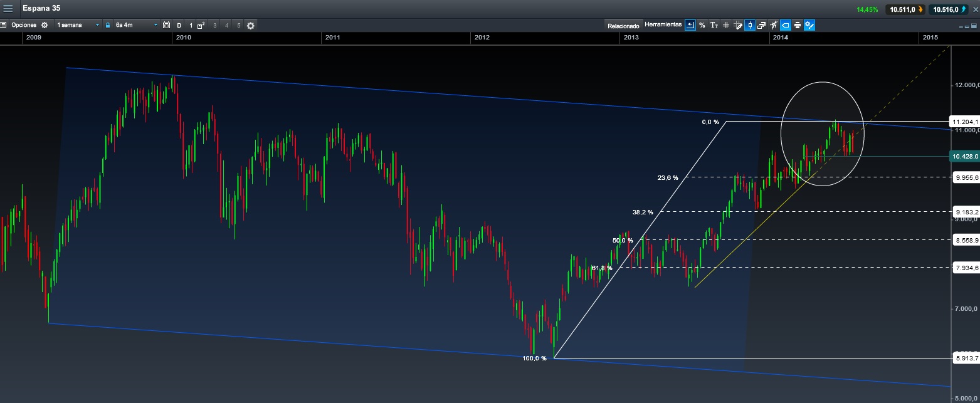Click the 50,0 % Fibonacci level label
The width and height of the screenshot is (980, 403).
tap(623, 240)
